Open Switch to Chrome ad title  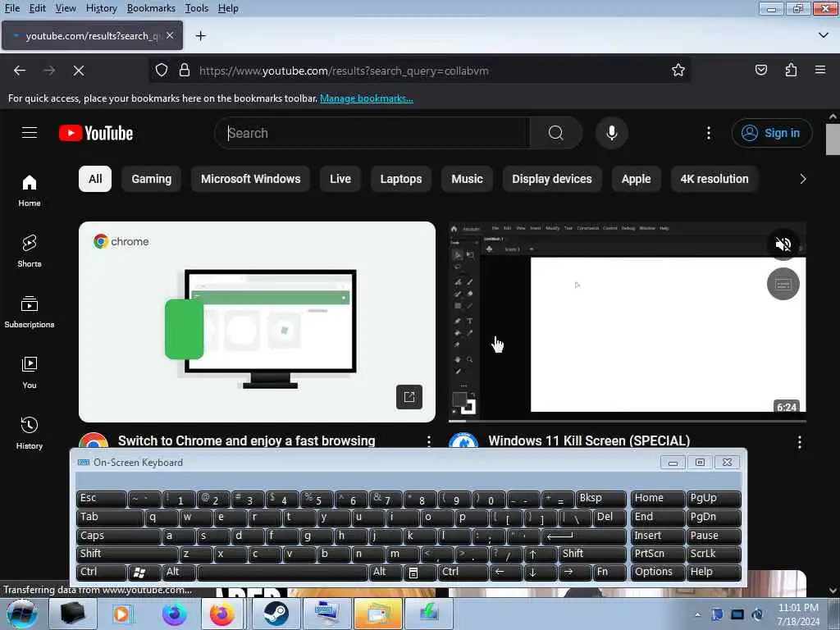[x=246, y=441]
